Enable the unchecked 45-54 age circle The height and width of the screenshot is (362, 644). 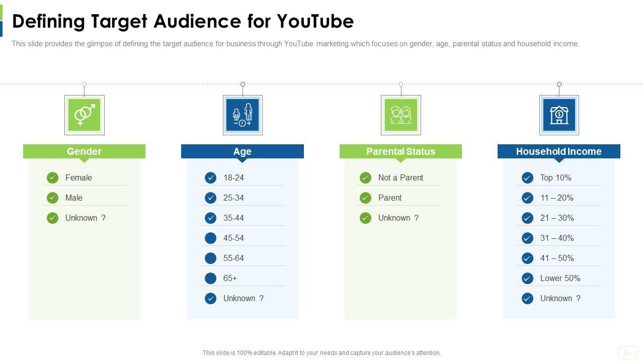pyautogui.click(x=211, y=238)
